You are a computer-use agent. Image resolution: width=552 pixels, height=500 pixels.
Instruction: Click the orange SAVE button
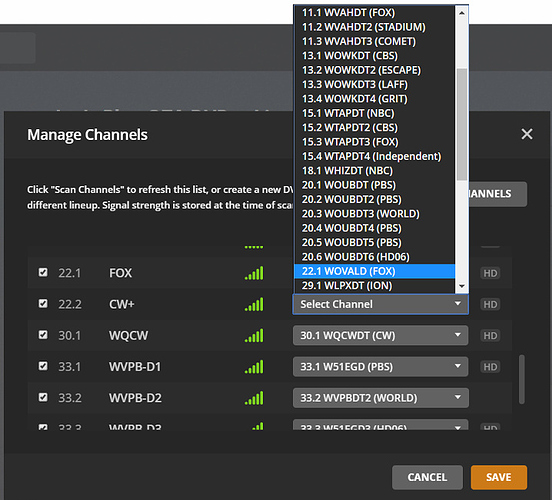[x=499, y=477]
